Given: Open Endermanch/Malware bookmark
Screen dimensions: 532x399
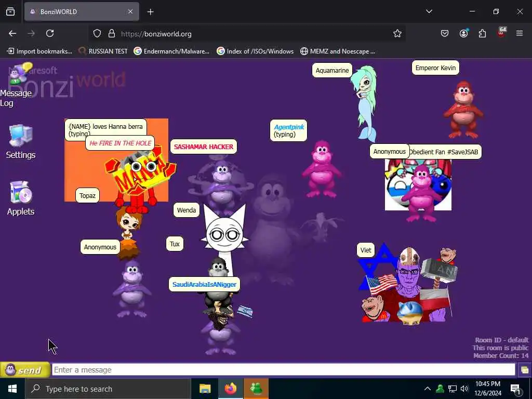Looking at the screenshot, I should point(171,51).
